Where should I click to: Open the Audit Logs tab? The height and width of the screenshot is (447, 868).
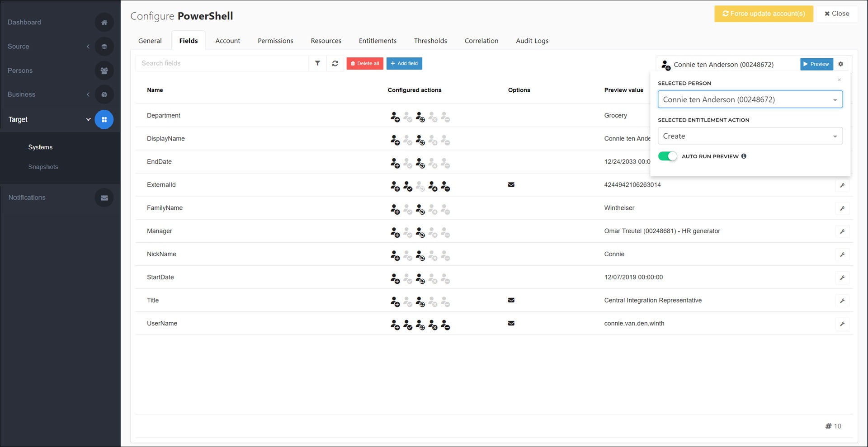pos(532,41)
